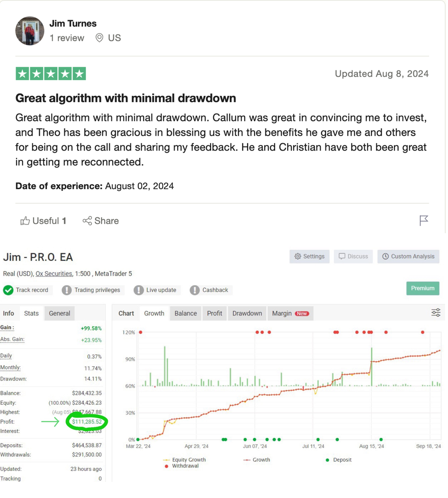Open chart options via the sliders icon

[x=435, y=313]
